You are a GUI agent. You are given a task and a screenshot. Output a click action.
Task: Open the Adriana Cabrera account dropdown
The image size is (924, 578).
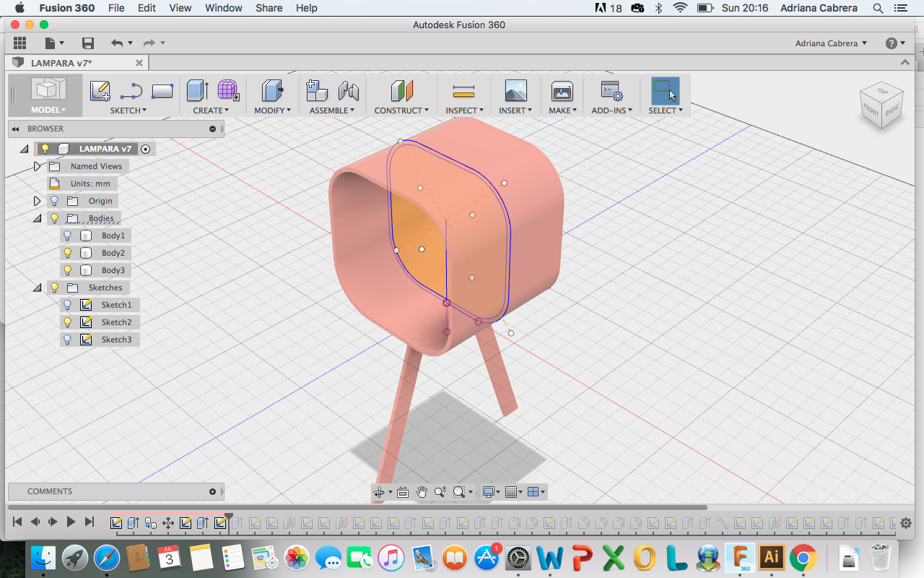pyautogui.click(x=832, y=43)
